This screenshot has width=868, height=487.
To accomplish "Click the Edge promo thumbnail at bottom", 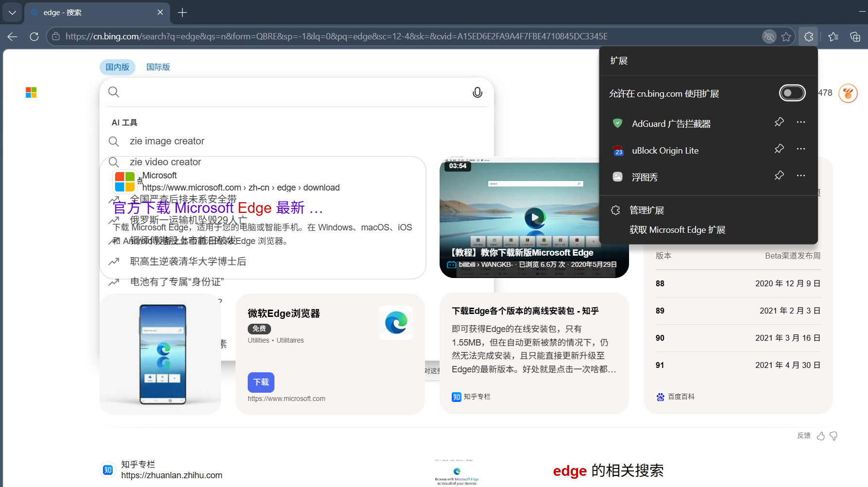I will point(457,472).
